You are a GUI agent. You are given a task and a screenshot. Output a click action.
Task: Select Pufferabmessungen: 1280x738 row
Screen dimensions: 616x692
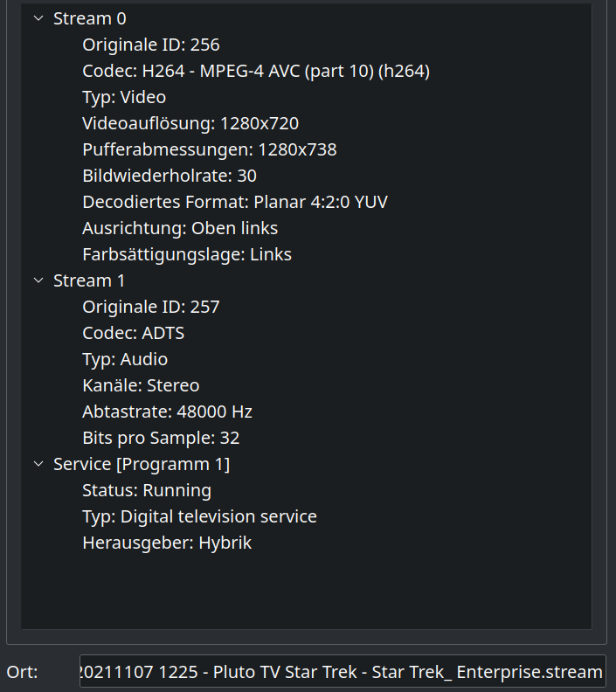[x=209, y=149]
